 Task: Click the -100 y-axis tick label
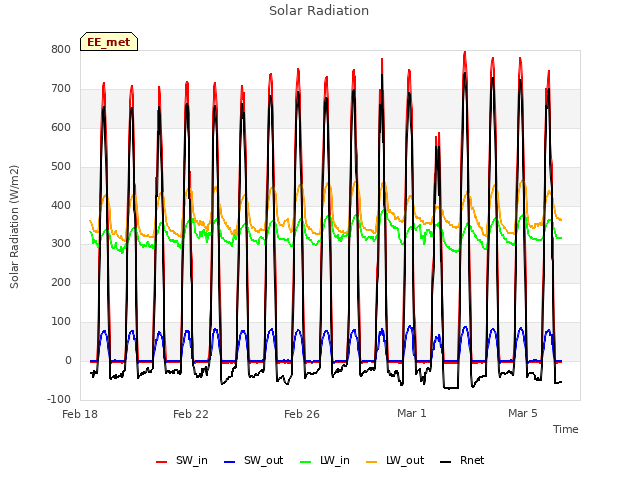point(59,399)
